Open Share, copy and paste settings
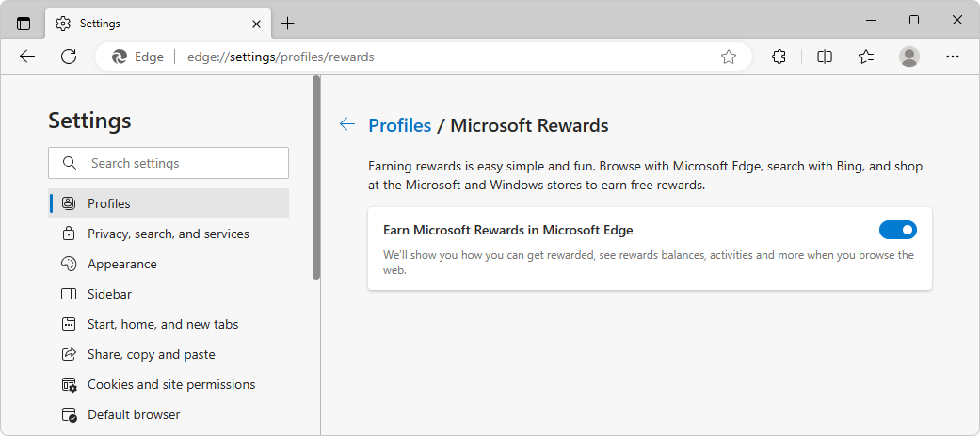This screenshot has width=980, height=436. point(169,354)
